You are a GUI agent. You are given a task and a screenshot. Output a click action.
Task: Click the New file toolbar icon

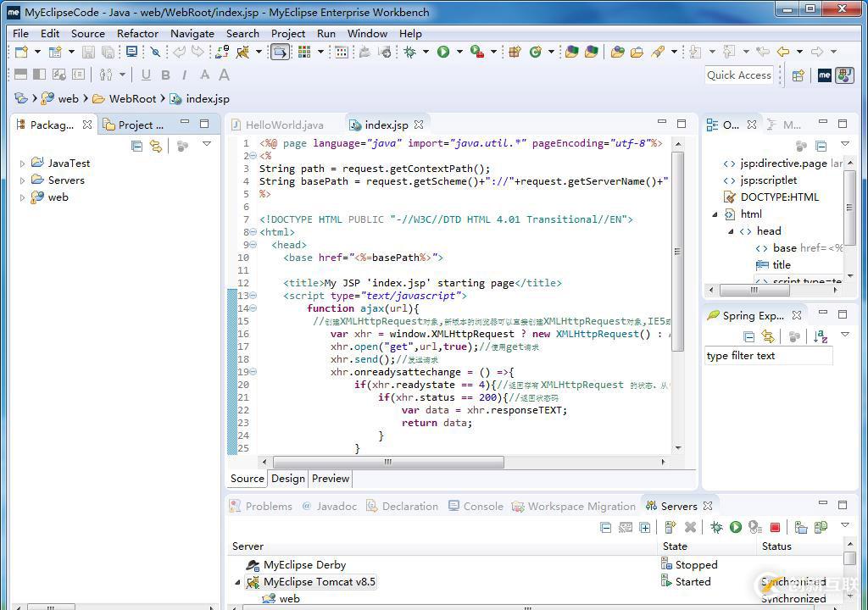pyautogui.click(x=21, y=52)
